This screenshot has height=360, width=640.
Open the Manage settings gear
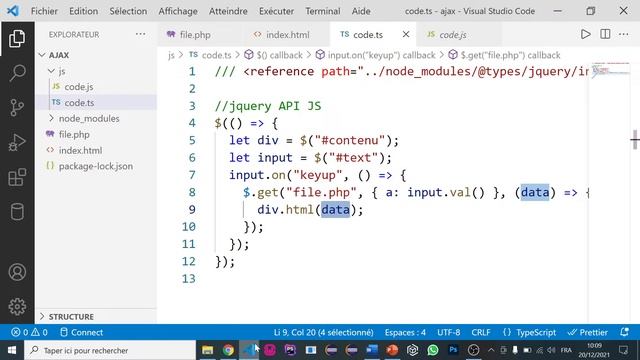(17, 307)
